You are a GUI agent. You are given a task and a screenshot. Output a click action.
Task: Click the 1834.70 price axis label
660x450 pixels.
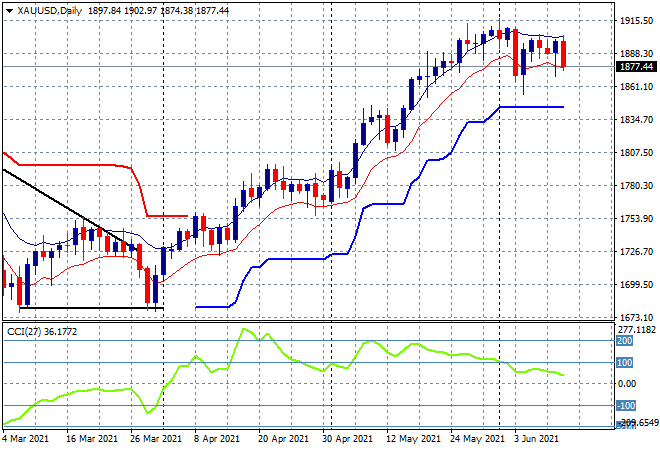(636, 120)
